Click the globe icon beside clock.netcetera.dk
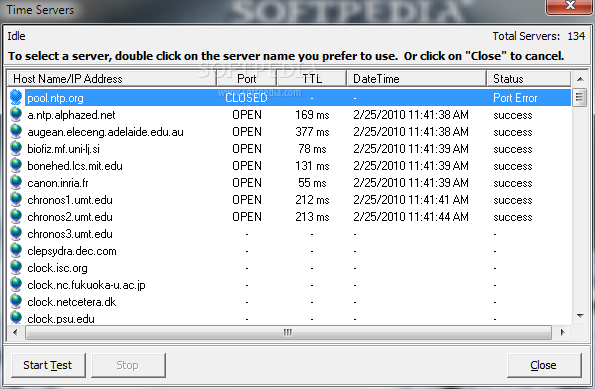The height and width of the screenshot is (389, 595). (16, 302)
